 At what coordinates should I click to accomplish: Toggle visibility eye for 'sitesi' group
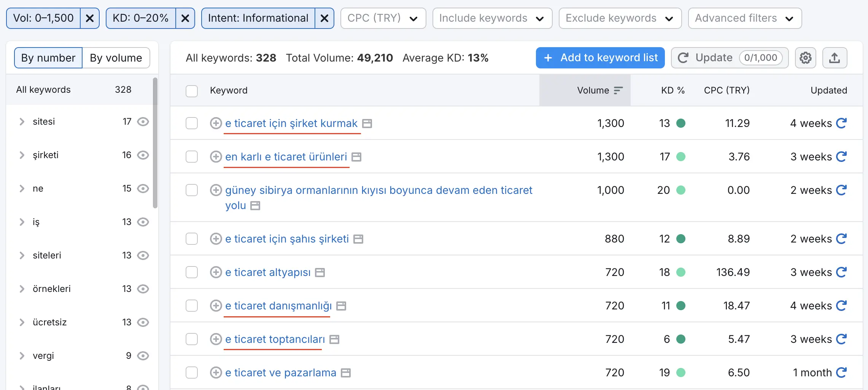click(x=143, y=122)
